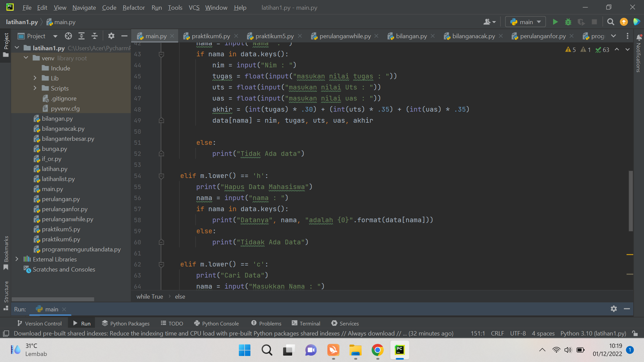Expand External Libraries node
The height and width of the screenshot is (362, 644).
17,259
